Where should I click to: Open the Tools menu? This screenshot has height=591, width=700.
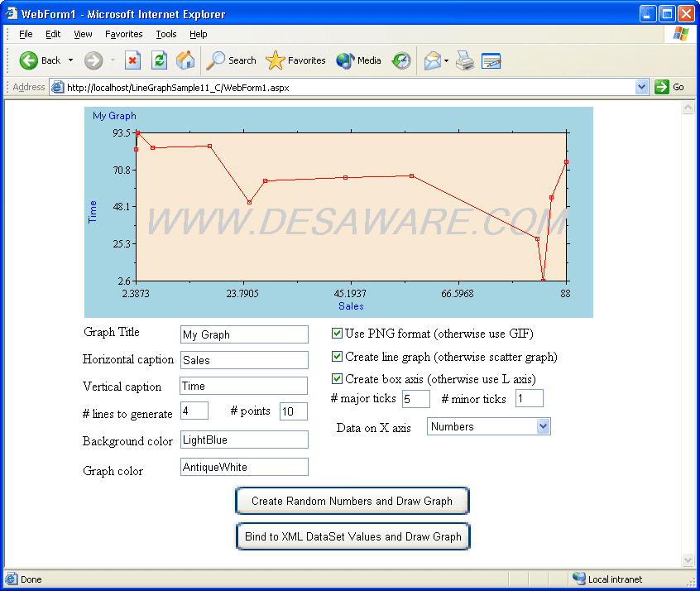point(166,34)
